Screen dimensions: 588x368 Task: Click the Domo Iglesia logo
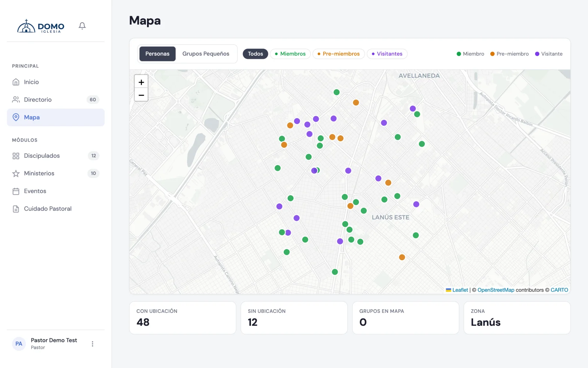(41, 26)
